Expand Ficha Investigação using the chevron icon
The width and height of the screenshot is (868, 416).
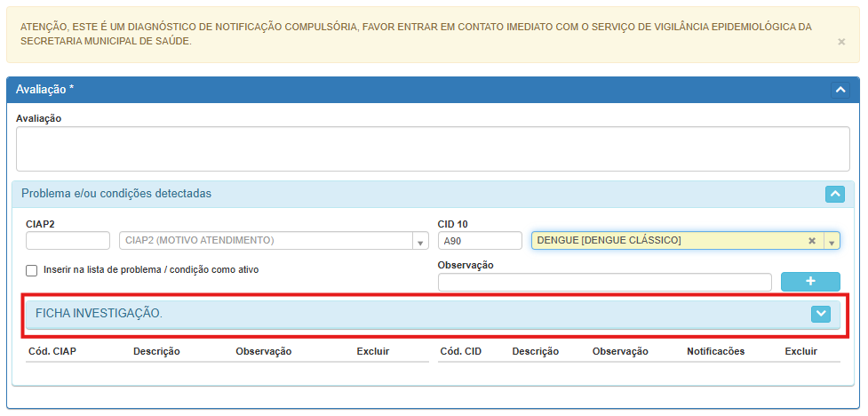coord(821,314)
